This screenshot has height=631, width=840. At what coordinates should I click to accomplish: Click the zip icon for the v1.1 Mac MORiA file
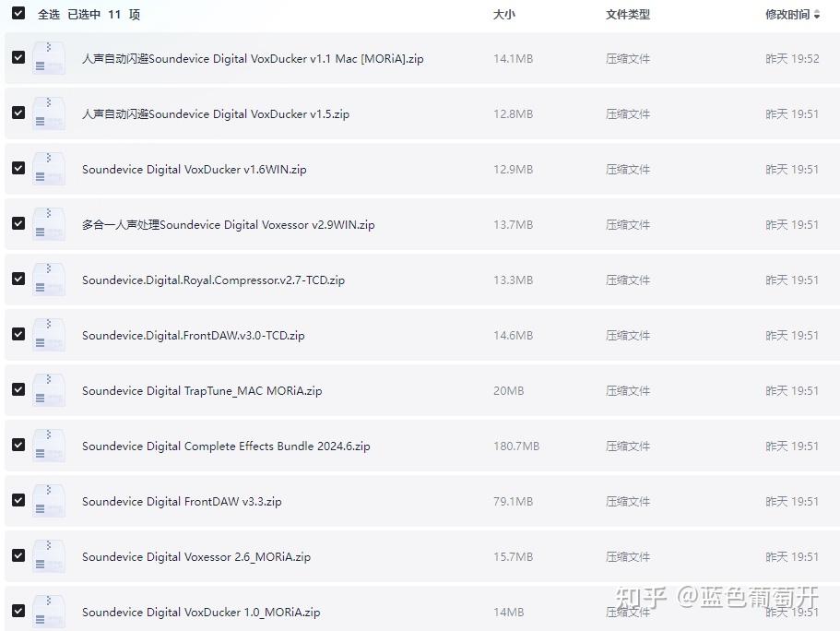(49, 58)
